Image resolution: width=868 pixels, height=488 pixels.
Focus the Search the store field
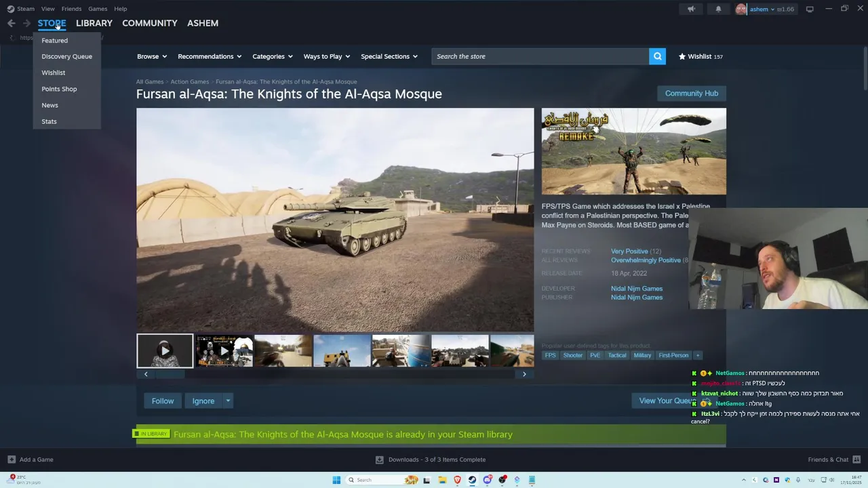point(540,56)
